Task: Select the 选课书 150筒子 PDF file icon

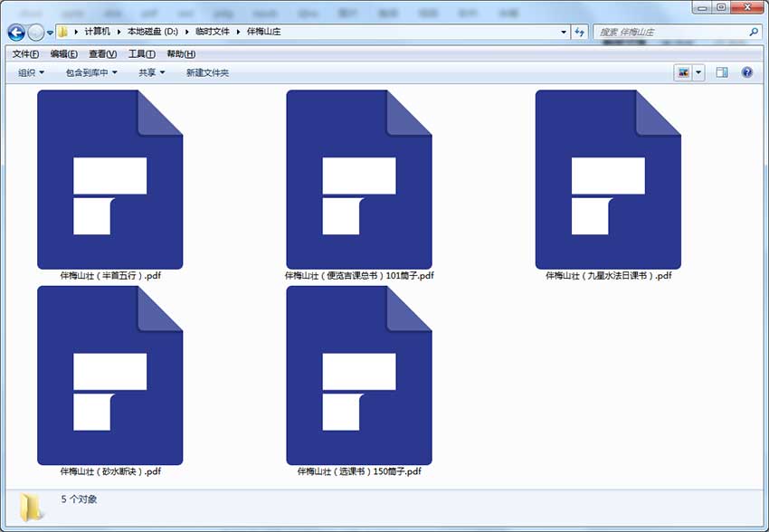Action: (359, 375)
